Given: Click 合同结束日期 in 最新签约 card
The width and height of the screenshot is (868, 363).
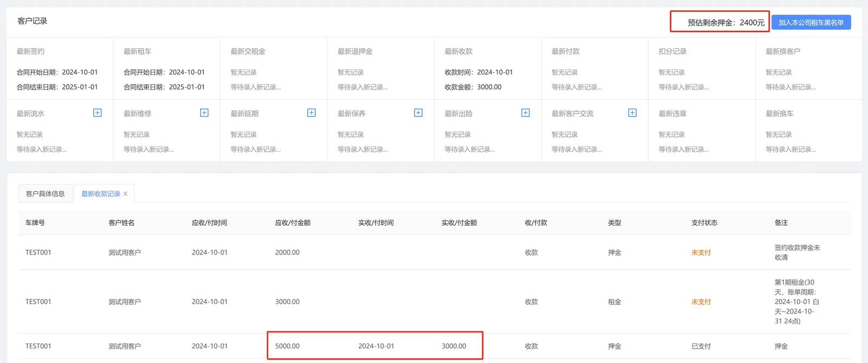Looking at the screenshot, I should (x=57, y=87).
